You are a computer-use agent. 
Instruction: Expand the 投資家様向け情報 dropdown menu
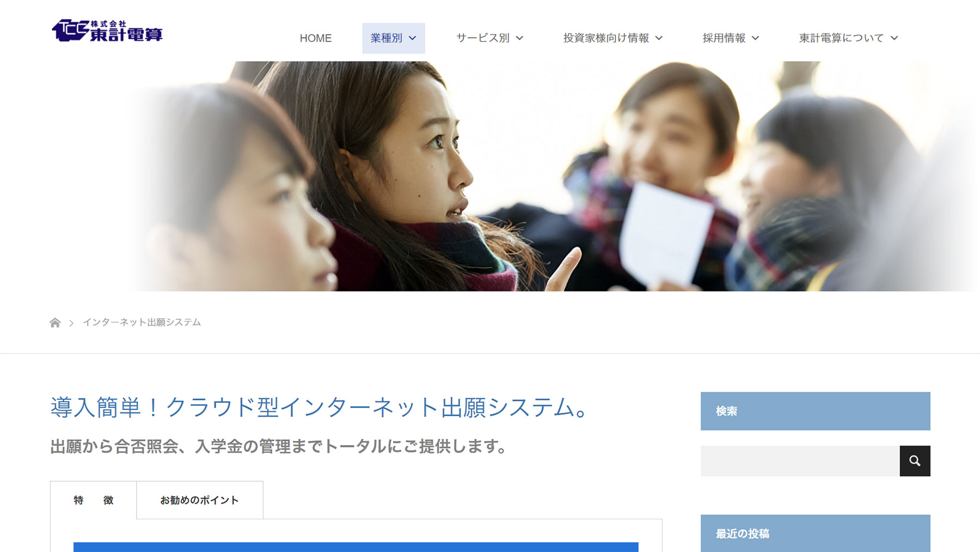click(x=613, y=38)
